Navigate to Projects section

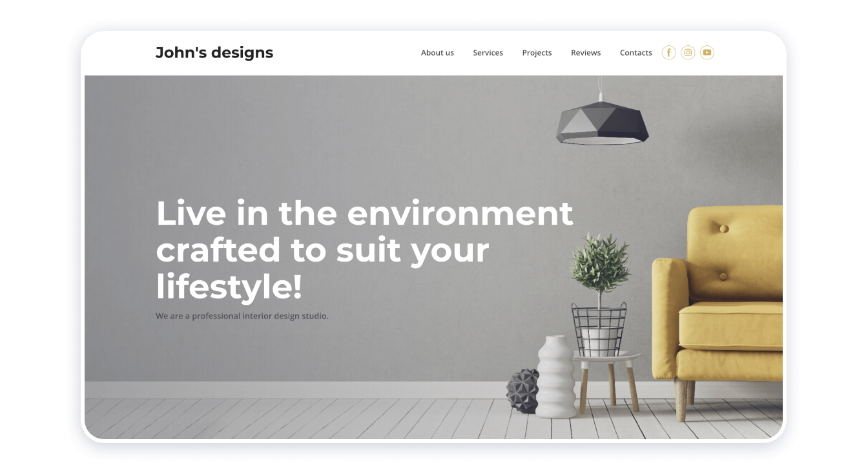click(x=537, y=53)
